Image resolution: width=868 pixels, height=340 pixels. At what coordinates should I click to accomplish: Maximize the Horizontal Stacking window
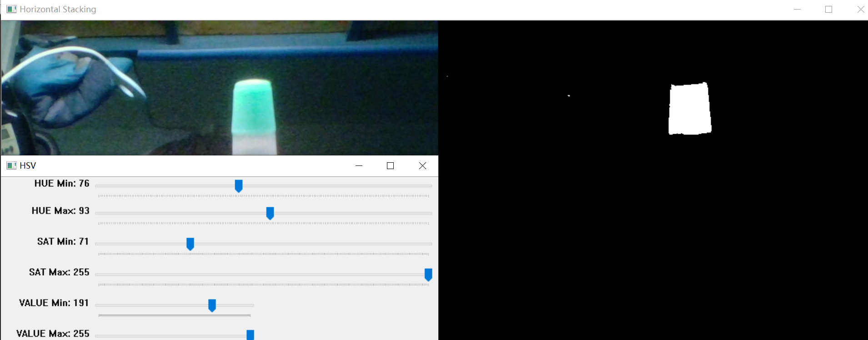828,9
